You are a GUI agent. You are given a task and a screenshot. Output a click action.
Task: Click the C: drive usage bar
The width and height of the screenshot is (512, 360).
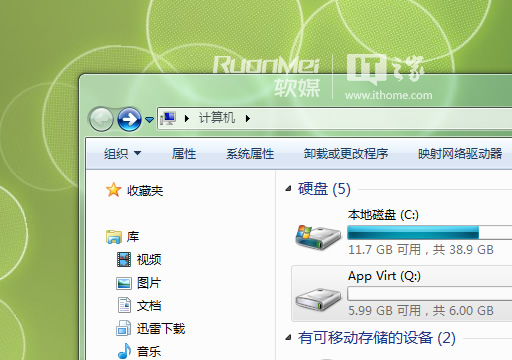[x=430, y=233]
